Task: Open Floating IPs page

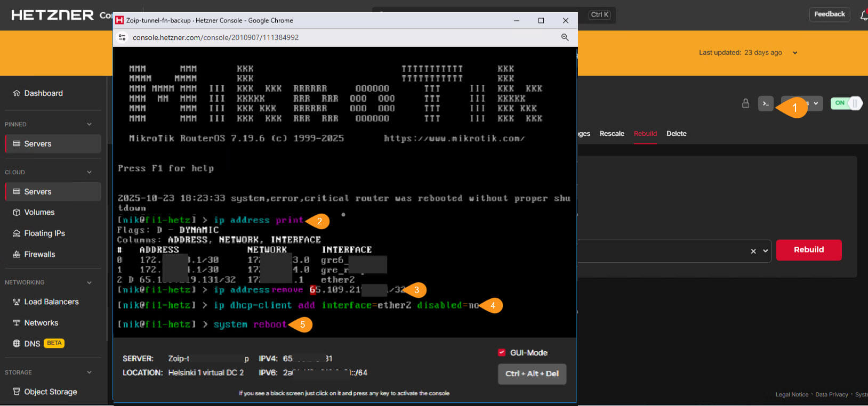Action: [x=38, y=233]
